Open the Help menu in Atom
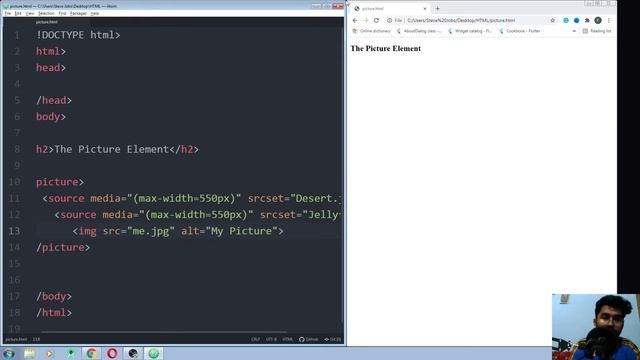Screen dimensions: 640x360 [95, 13]
